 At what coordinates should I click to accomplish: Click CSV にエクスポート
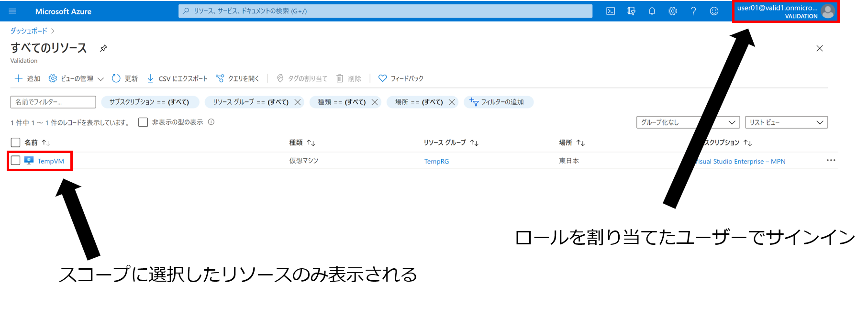[177, 78]
